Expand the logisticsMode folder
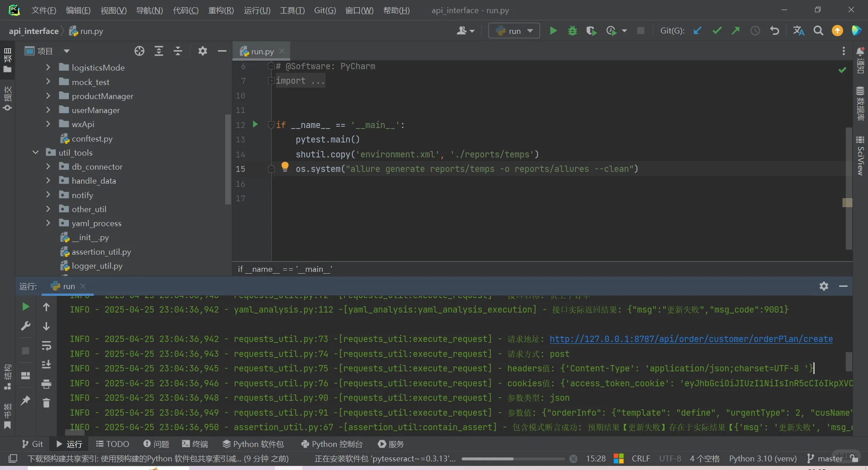The height and width of the screenshot is (470, 868). click(48, 67)
